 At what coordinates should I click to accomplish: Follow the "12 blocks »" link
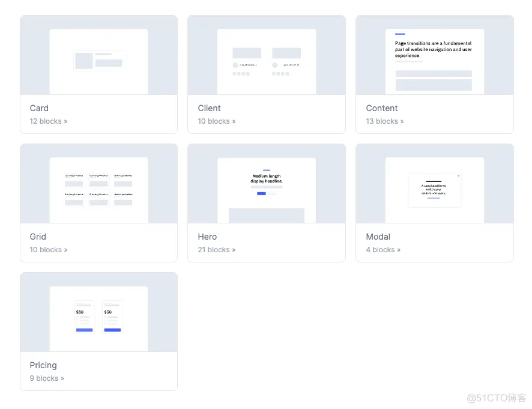49,121
